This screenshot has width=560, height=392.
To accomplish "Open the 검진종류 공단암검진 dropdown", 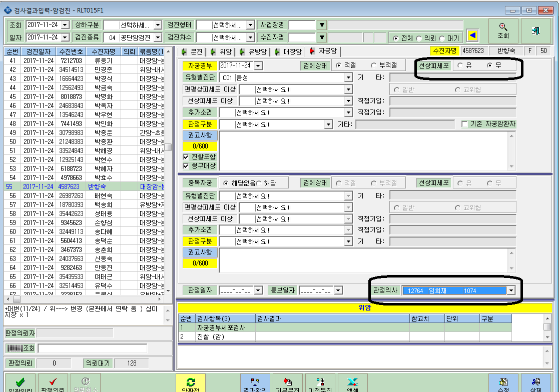I will pos(158,37).
